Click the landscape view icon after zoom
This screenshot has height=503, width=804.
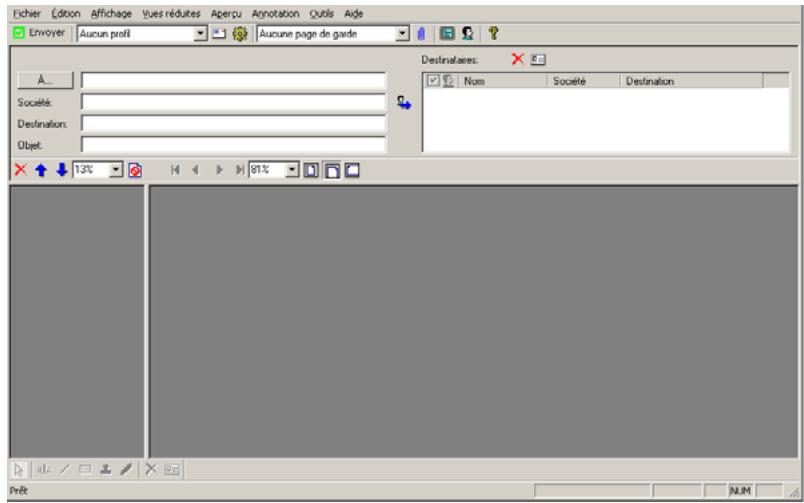352,170
